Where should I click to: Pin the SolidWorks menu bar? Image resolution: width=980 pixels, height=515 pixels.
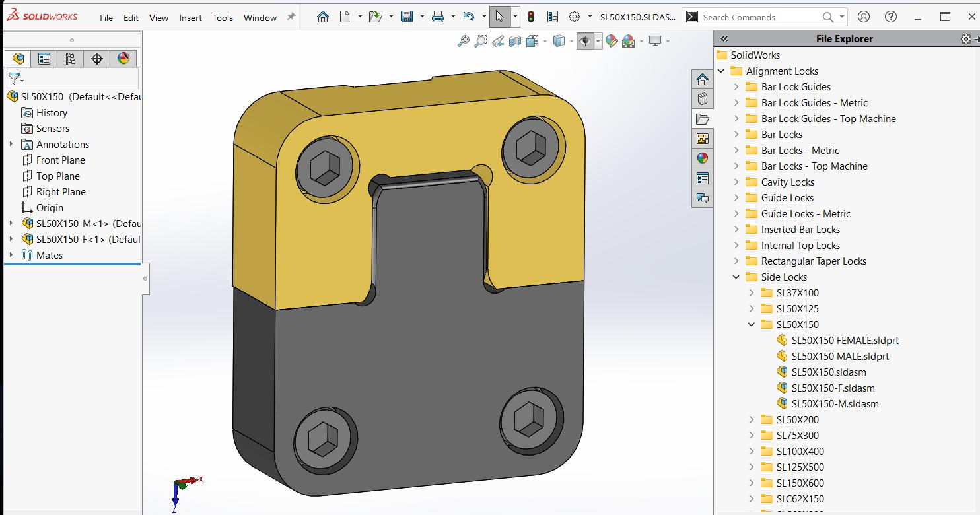coord(291,17)
